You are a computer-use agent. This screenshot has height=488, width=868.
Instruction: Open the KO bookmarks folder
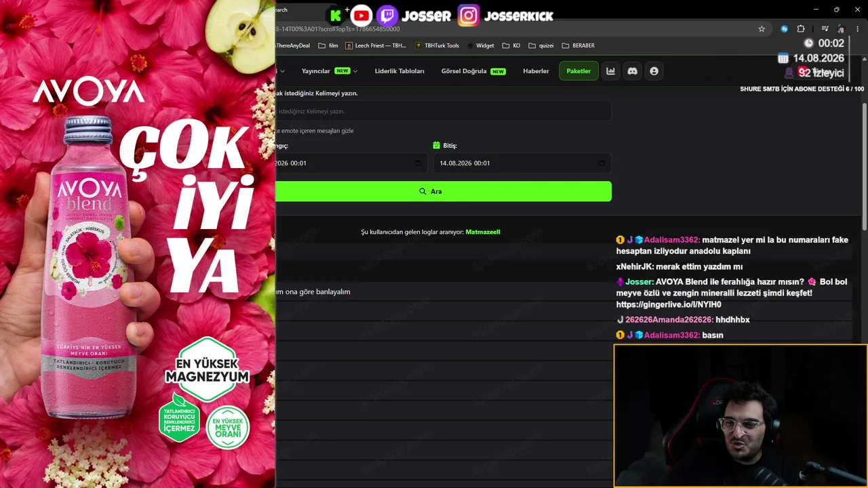[x=511, y=45]
